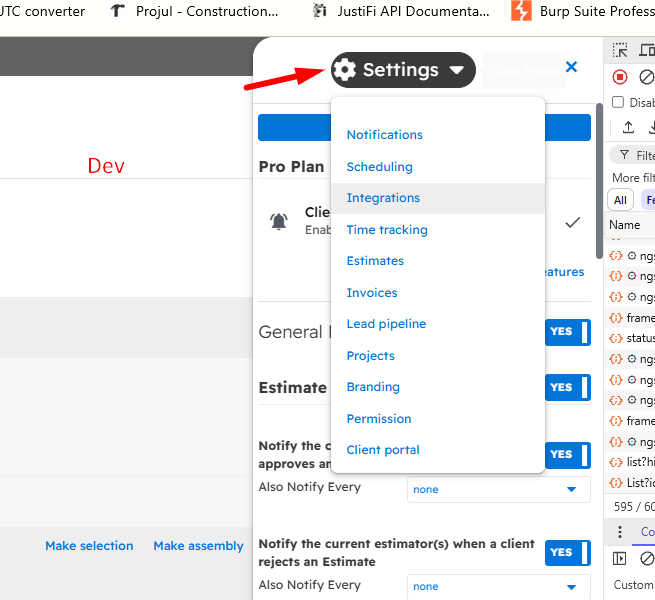This screenshot has height=600, width=655.
Task: Click the blue banner button
Action: coord(424,127)
